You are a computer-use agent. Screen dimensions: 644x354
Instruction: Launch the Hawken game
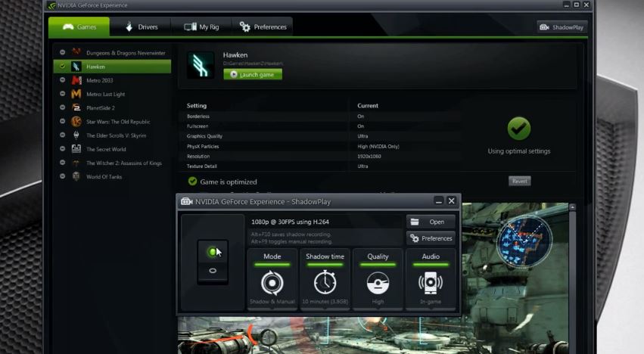[253, 74]
